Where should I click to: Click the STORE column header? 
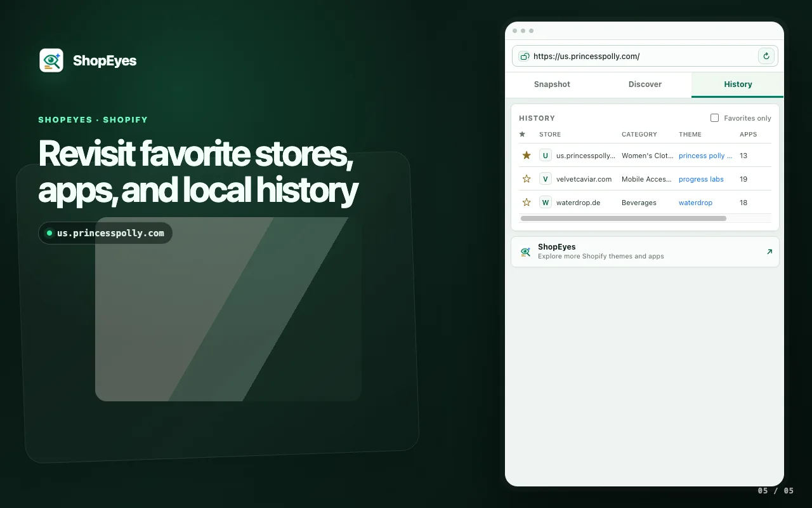pos(550,135)
